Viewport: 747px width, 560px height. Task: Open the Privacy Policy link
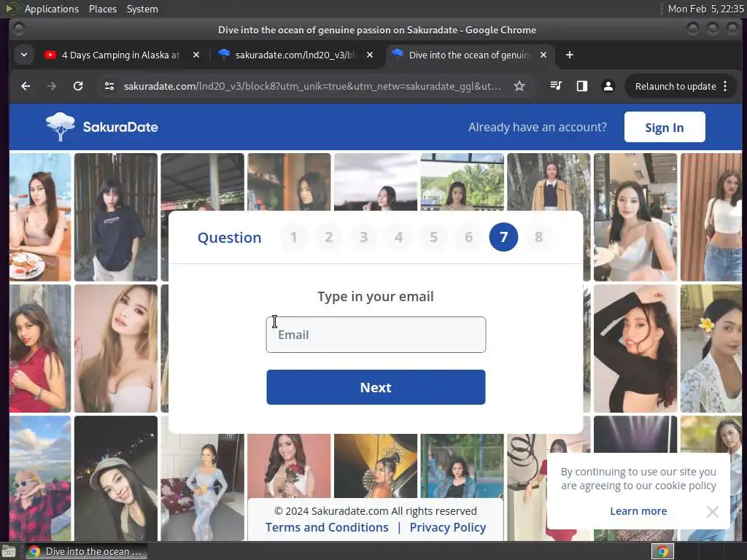coord(448,527)
